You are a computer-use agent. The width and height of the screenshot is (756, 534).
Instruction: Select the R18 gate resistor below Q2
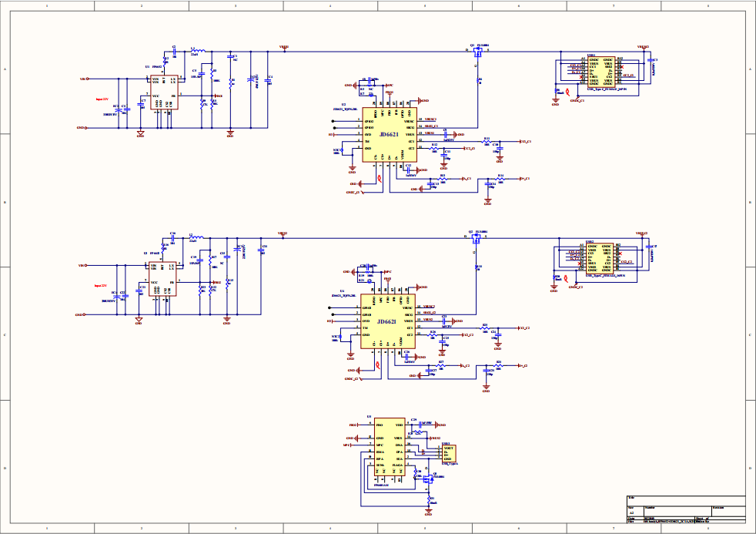coord(477,267)
